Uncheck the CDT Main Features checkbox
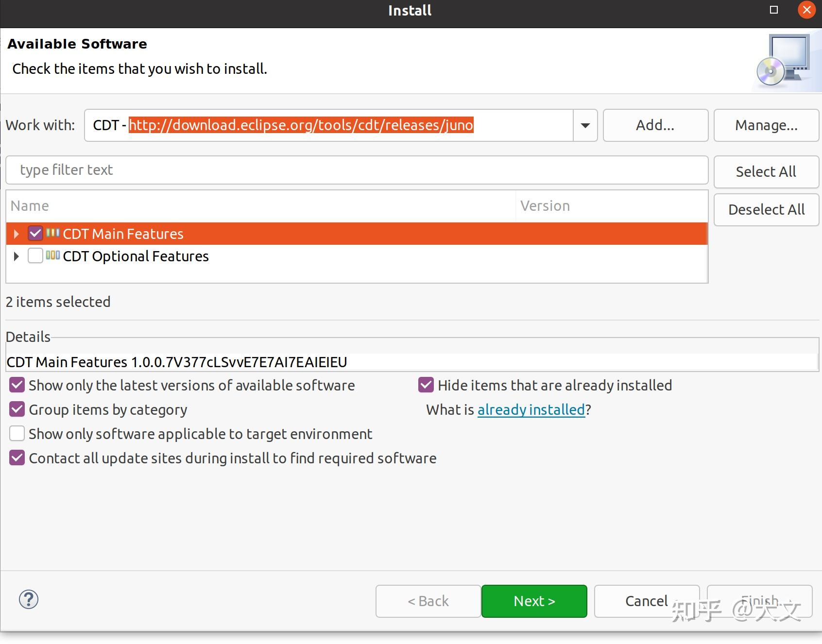Image resolution: width=822 pixels, height=644 pixels. point(35,234)
